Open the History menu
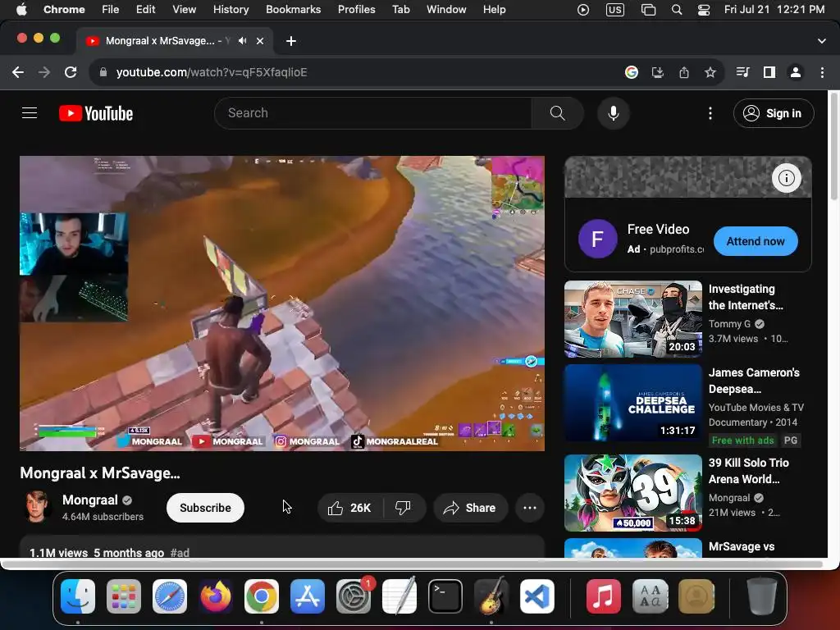This screenshot has height=630, width=840. tap(231, 9)
